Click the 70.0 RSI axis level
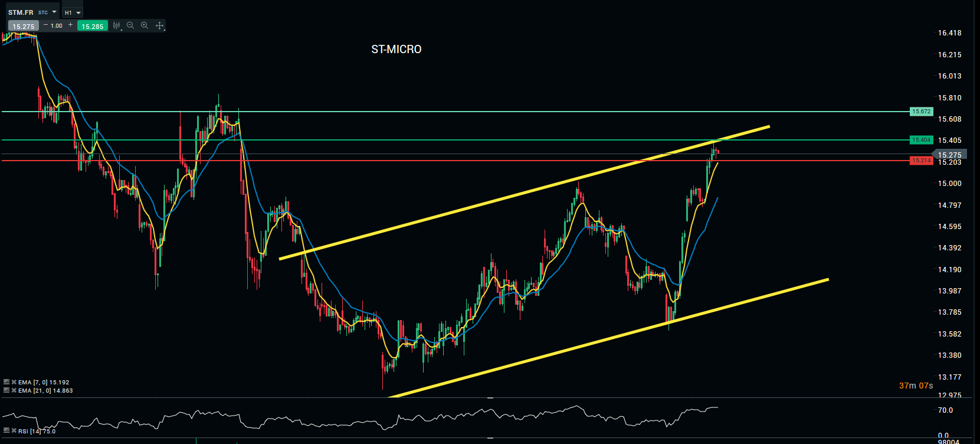 click(x=946, y=410)
